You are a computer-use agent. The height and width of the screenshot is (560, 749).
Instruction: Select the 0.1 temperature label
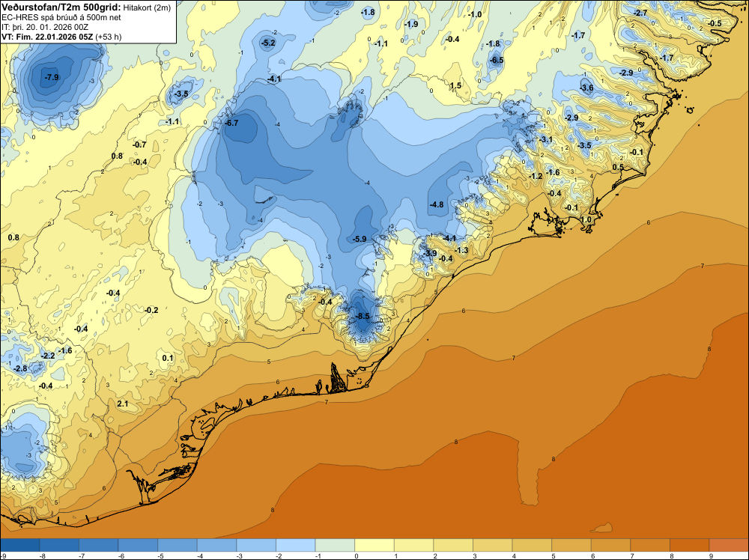point(167,358)
